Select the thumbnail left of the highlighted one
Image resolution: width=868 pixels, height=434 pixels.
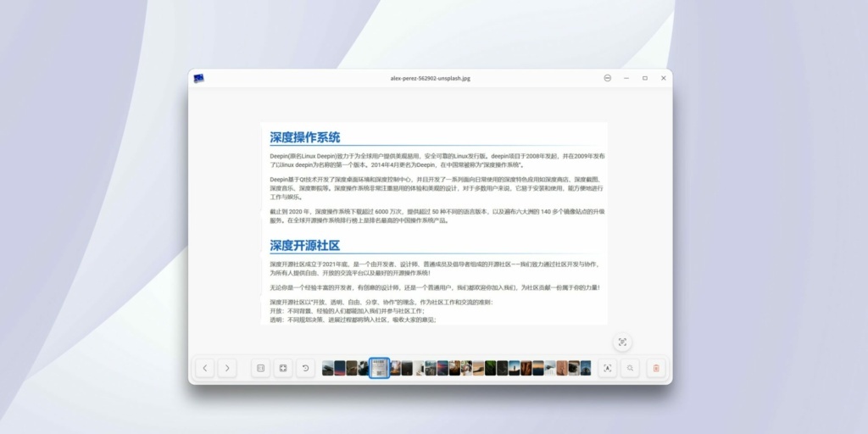coord(364,368)
